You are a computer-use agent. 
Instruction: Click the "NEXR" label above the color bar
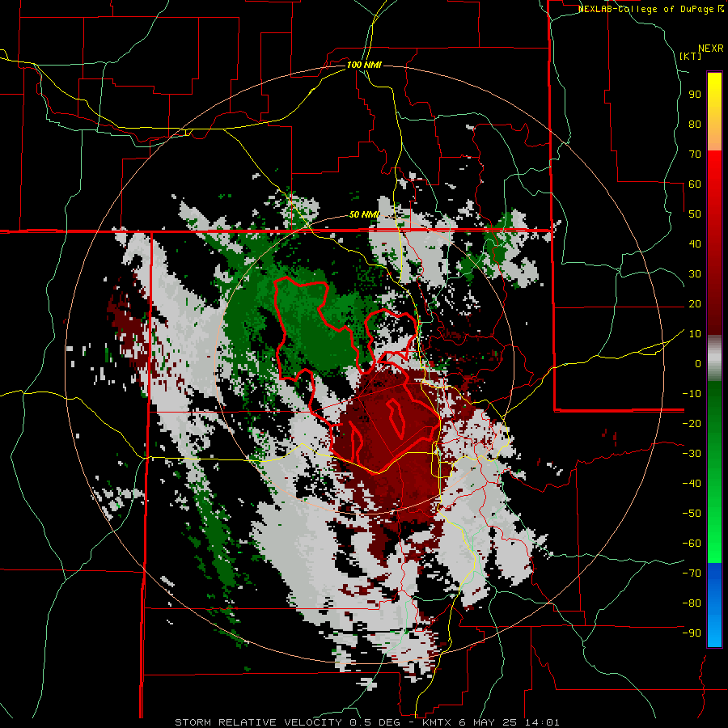point(711,49)
